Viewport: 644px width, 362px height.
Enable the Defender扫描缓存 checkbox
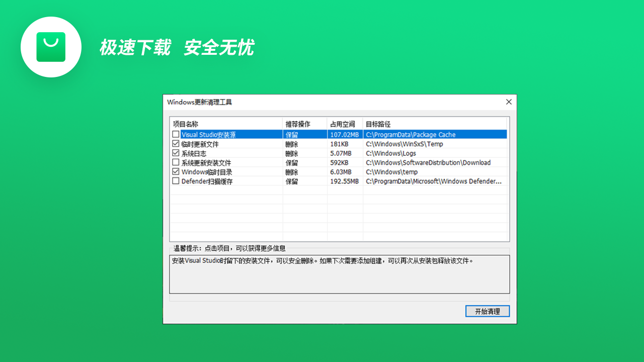tap(176, 181)
